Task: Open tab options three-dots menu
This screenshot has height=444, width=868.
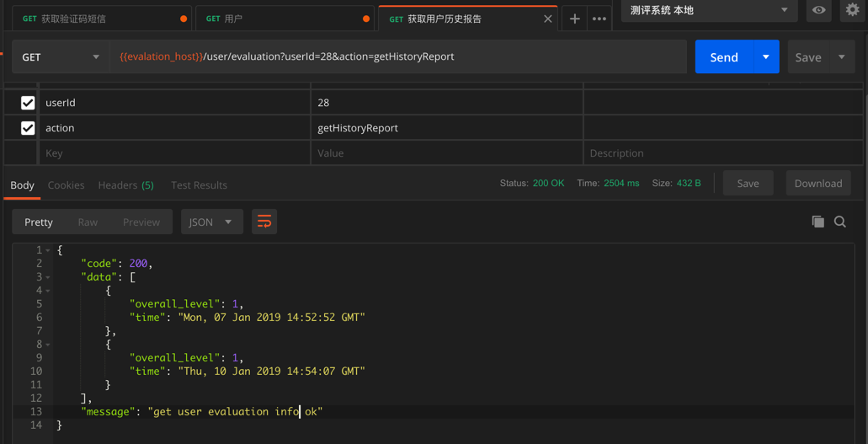Action: pyautogui.click(x=599, y=19)
